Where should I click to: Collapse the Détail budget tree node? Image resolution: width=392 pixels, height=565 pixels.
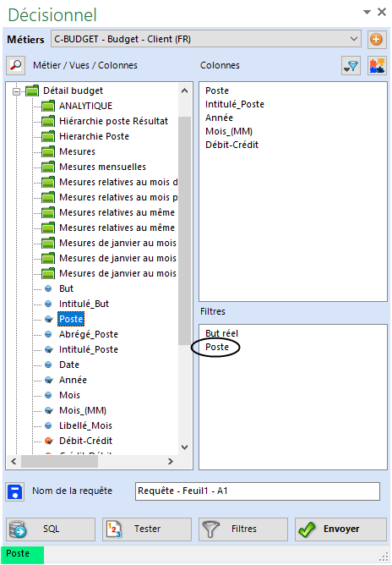point(16,91)
